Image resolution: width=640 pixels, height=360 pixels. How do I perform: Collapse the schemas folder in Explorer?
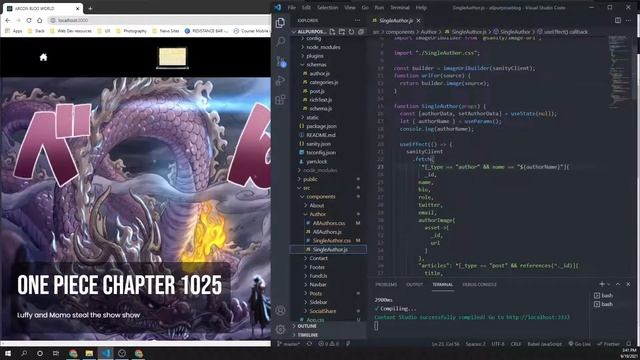(x=316, y=64)
